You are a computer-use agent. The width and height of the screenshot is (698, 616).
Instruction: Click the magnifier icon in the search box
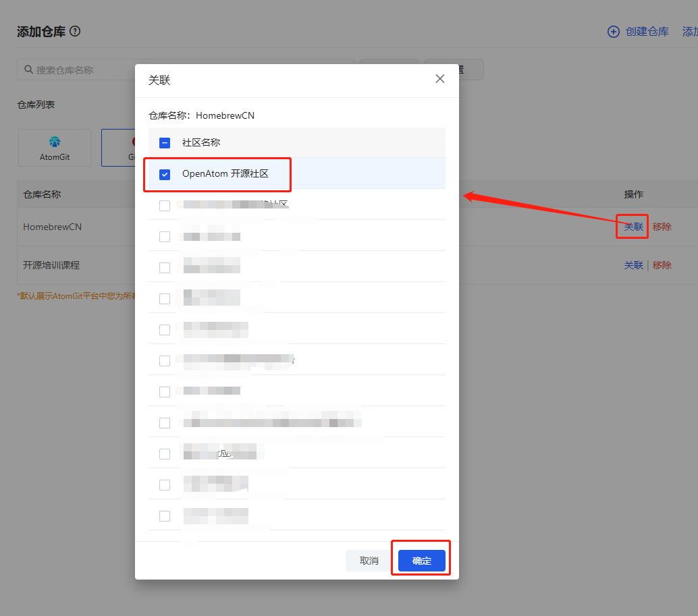point(28,69)
